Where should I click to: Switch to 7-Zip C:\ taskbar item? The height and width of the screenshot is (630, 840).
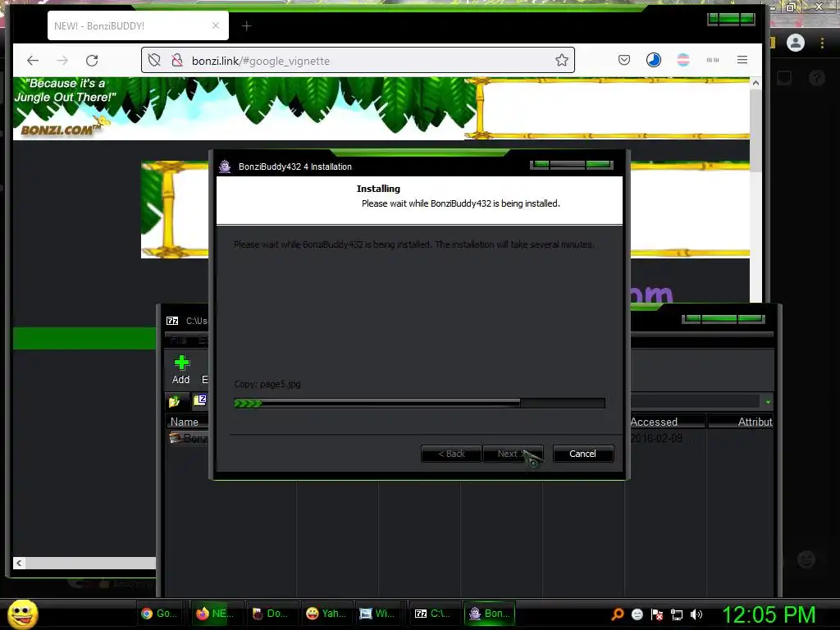(x=433, y=614)
